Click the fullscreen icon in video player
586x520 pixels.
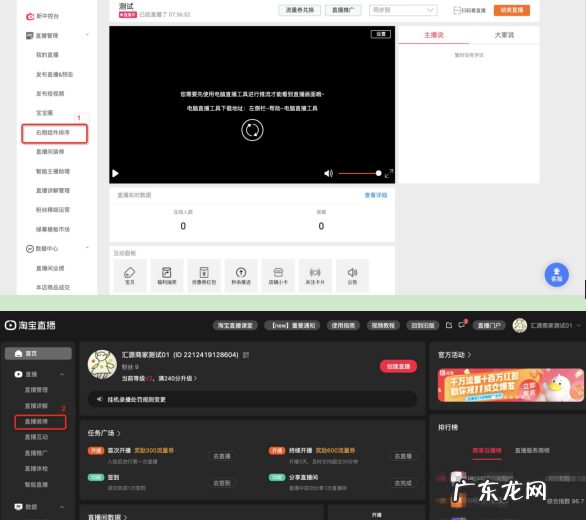click(x=389, y=173)
